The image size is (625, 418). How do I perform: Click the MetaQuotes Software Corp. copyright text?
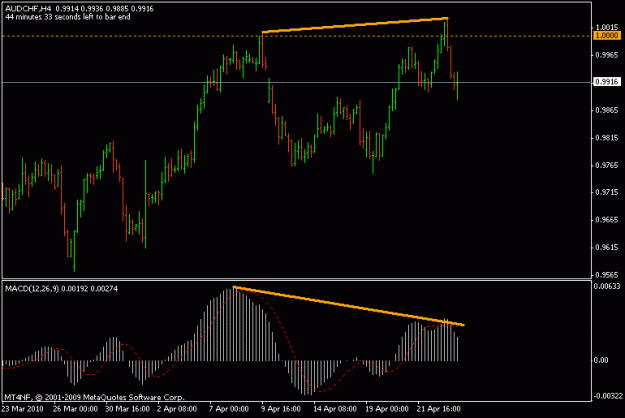coord(94,397)
